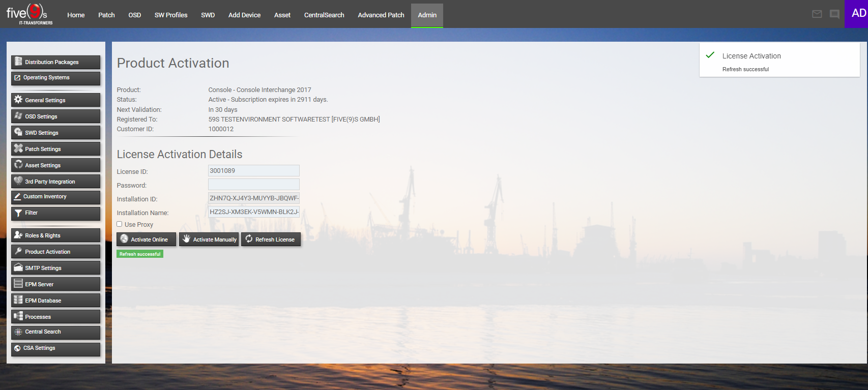Click the License Activation notification title
This screenshot has height=390, width=868.
click(x=751, y=56)
